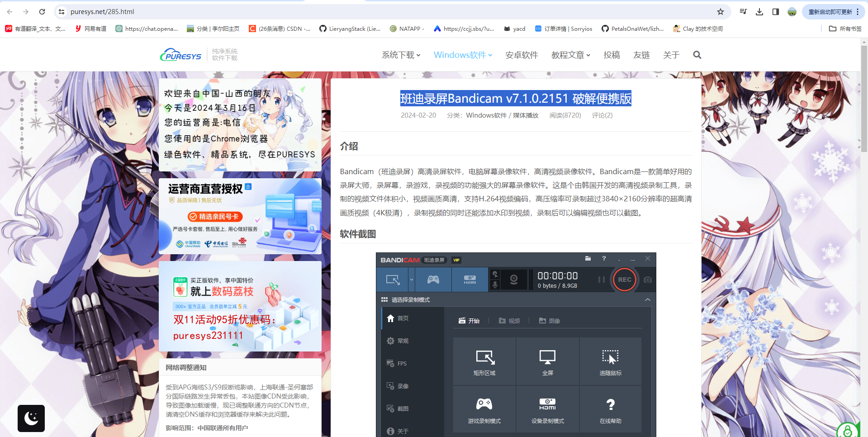
Task: Click the HDMI device mode icon in Bandicam toolbar
Action: (470, 280)
